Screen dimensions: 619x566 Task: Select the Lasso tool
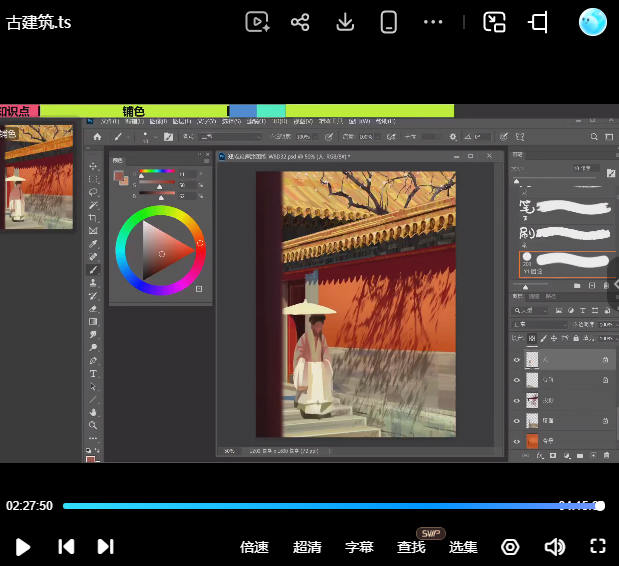pos(93,192)
